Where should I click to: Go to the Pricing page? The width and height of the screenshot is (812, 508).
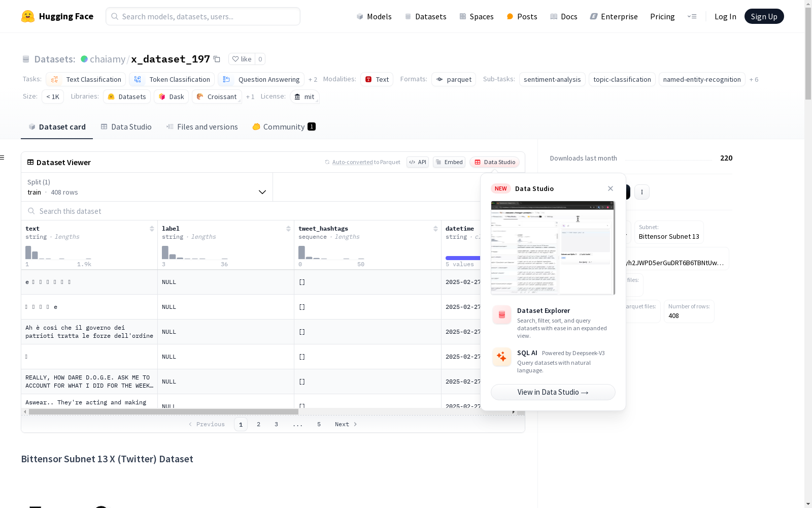tap(662, 16)
